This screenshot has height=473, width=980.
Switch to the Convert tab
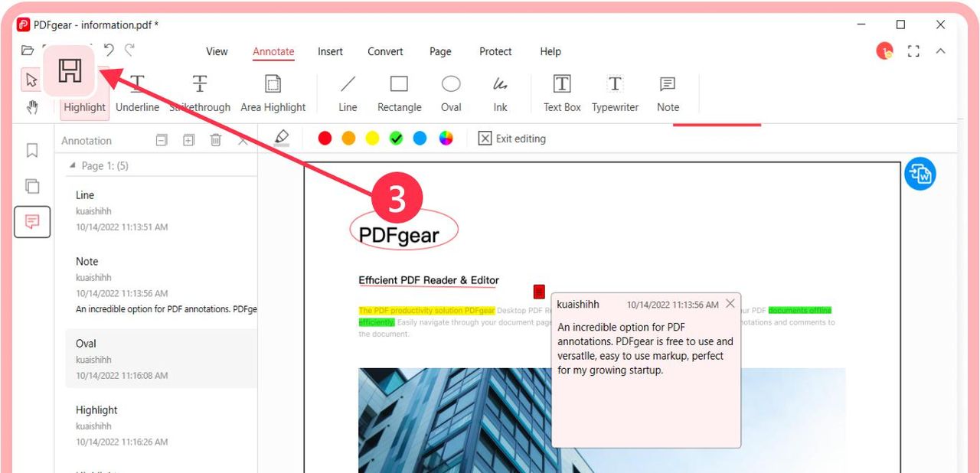385,51
